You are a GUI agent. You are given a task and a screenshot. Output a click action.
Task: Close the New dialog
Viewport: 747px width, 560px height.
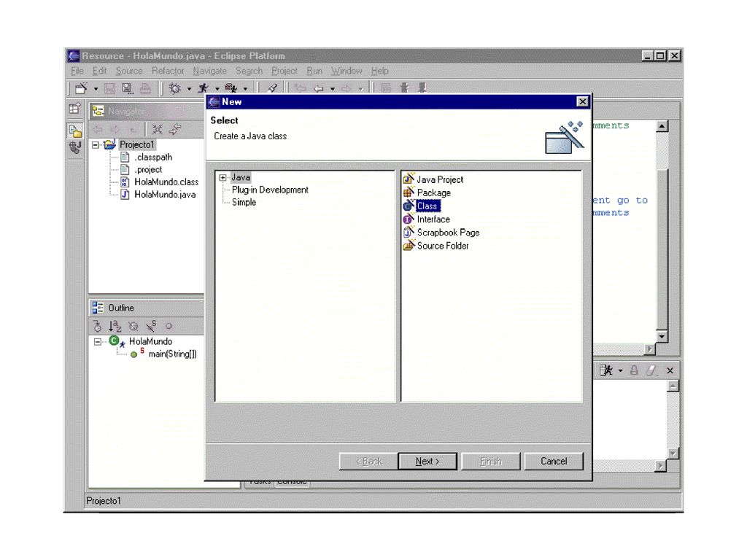click(x=582, y=101)
